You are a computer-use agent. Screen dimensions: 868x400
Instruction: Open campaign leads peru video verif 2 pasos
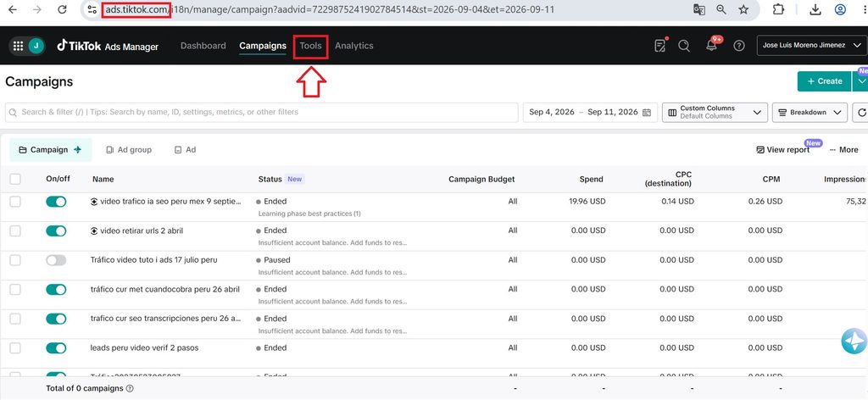coord(144,348)
